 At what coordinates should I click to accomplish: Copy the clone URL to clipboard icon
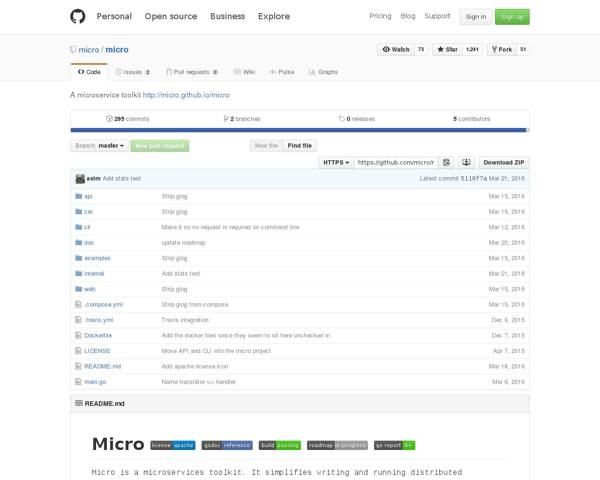[447, 162]
